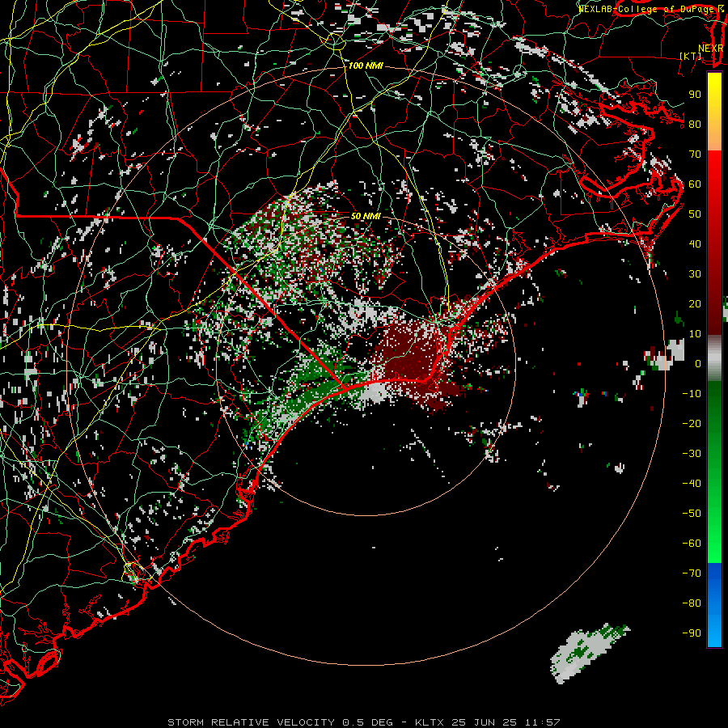The image size is (728, 728).
Task: Click the positive 70 value on velocity scale
Action: 695,154
